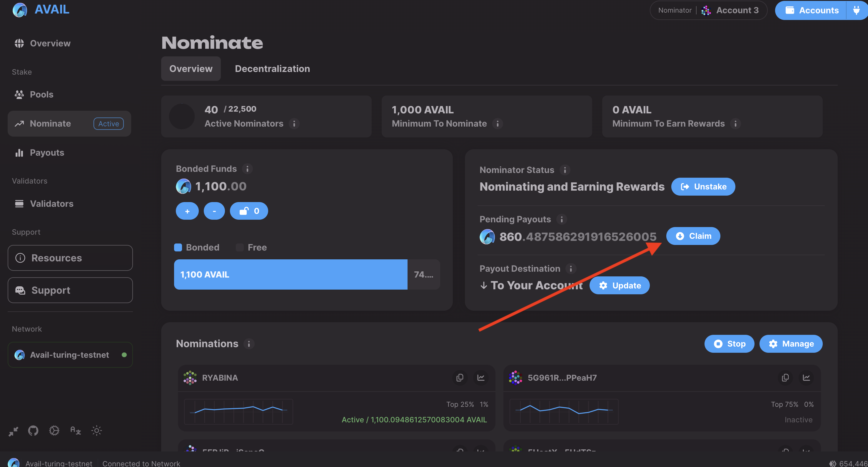The image size is (868, 467).
Task: Open info tooltip for Pending Payouts
Action: (x=561, y=219)
